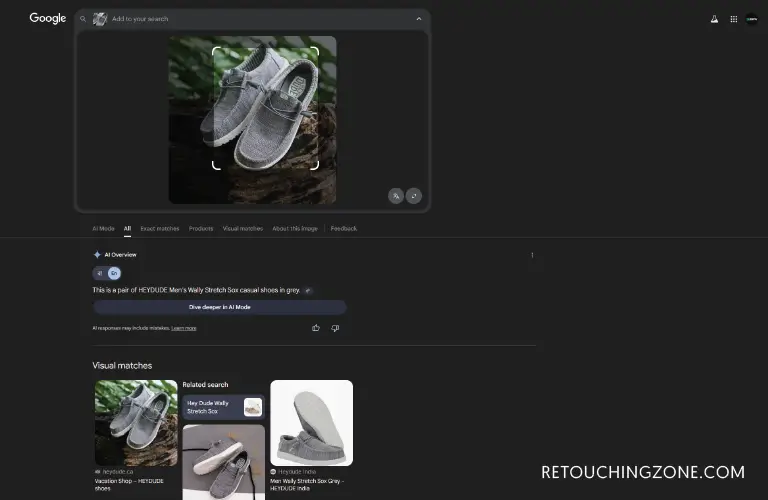Screen dimensions: 768x500
Task: Select the All tab
Action: [127, 229]
